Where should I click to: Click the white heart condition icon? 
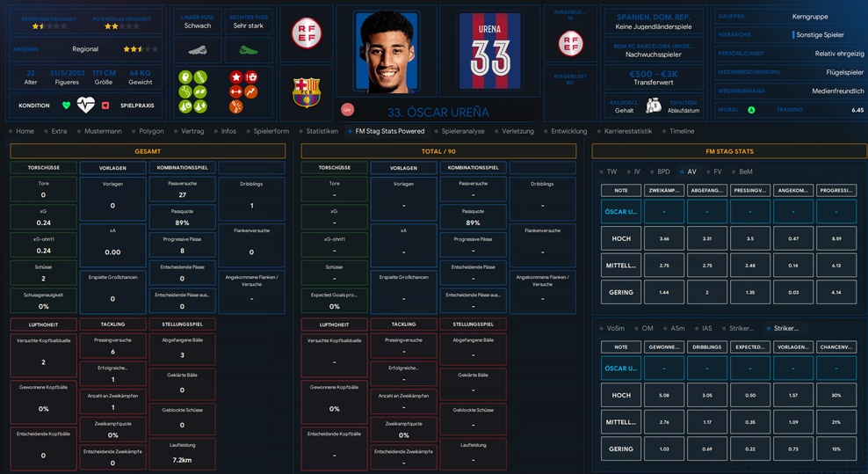pos(85,106)
